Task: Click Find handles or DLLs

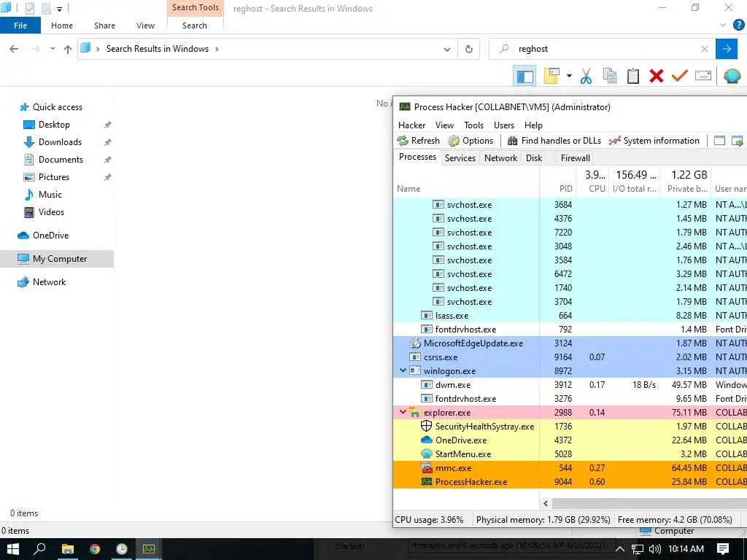Action: tap(554, 141)
